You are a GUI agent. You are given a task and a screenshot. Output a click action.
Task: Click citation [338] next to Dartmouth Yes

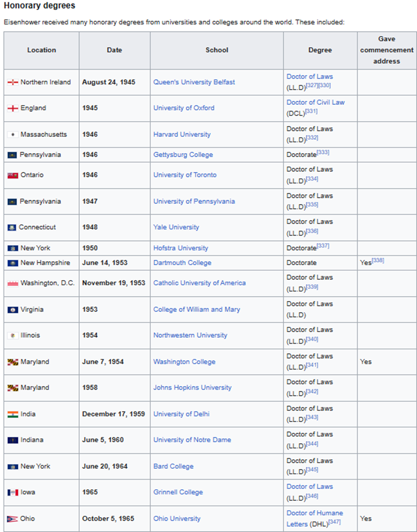coord(378,260)
